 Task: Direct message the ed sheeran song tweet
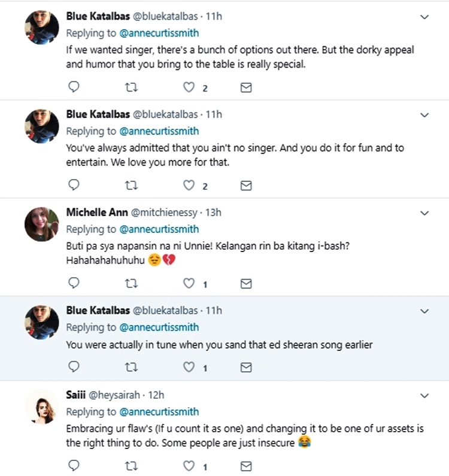[245, 366]
